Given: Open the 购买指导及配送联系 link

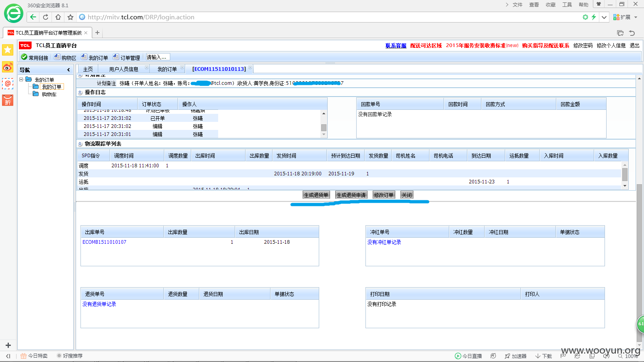Looking at the screenshot, I should [546, 45].
